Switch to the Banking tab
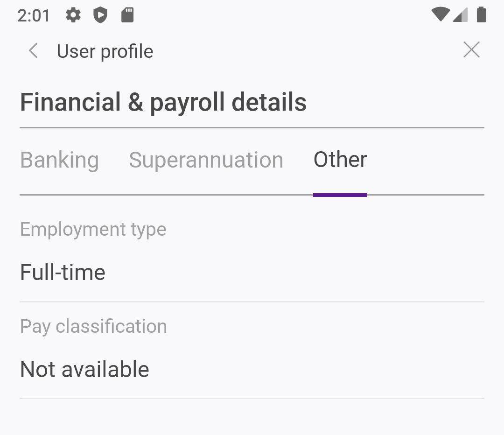 [x=59, y=160]
